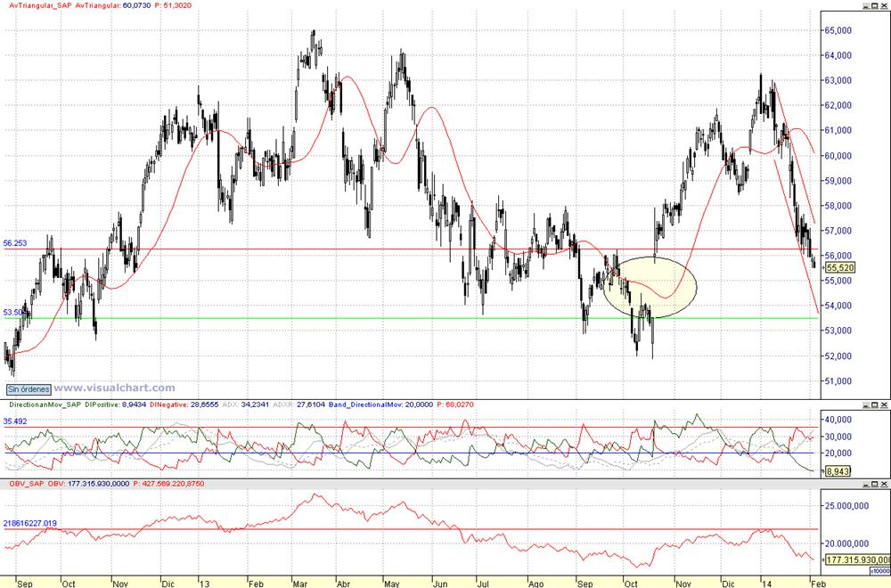The width and height of the screenshot is (891, 588).
Task: Click the 53.50 support level label
Action: (13, 313)
